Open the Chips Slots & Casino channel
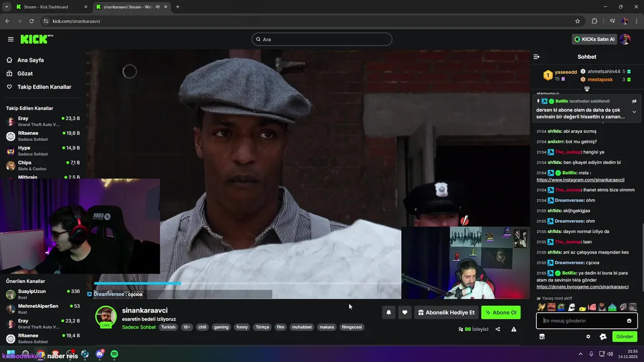644x362 pixels. pos(43,165)
